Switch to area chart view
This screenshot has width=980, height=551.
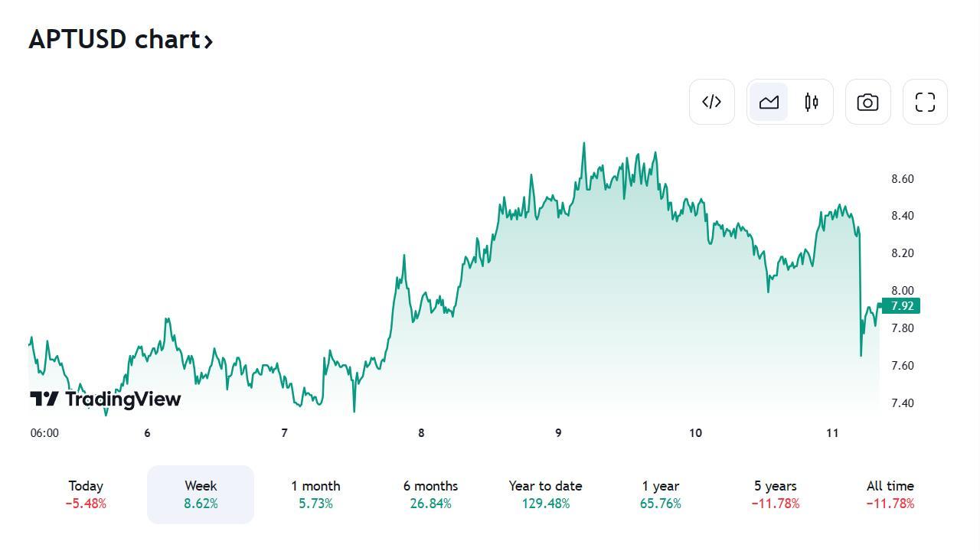(x=769, y=102)
